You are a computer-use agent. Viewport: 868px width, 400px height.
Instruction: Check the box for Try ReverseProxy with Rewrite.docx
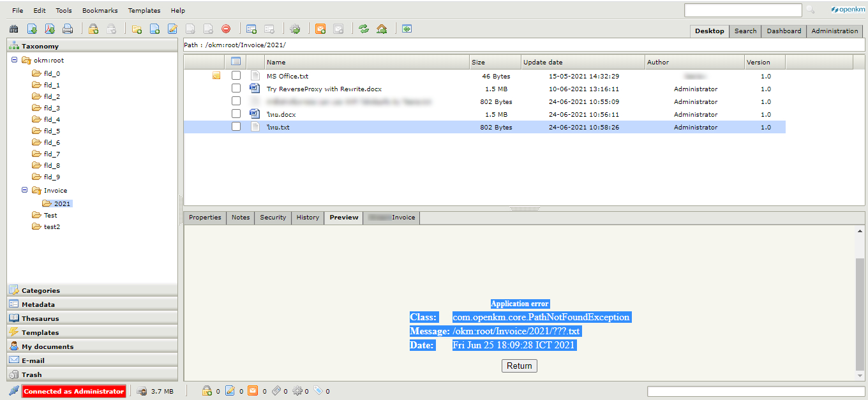(236, 89)
